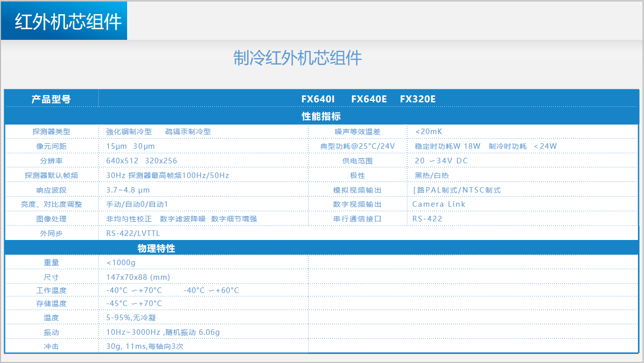This screenshot has height=363, width=644.
Task: Click the 像元间距 row label
Action: click(x=51, y=146)
